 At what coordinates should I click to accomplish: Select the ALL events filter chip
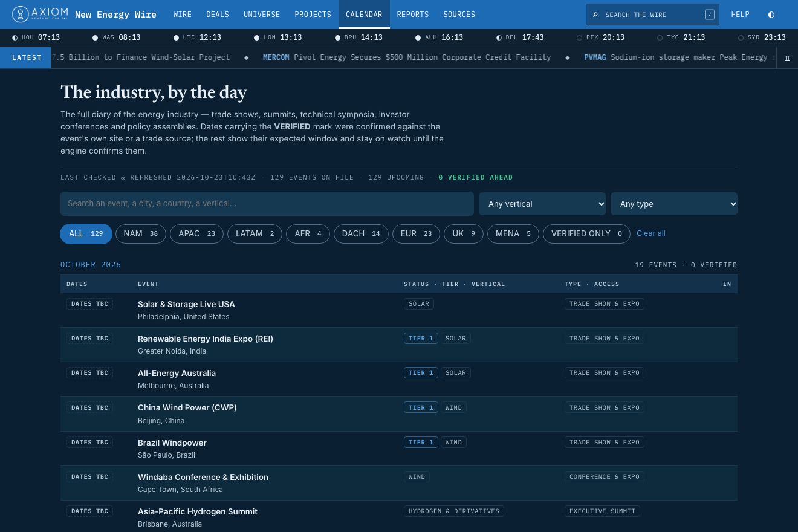tap(86, 234)
